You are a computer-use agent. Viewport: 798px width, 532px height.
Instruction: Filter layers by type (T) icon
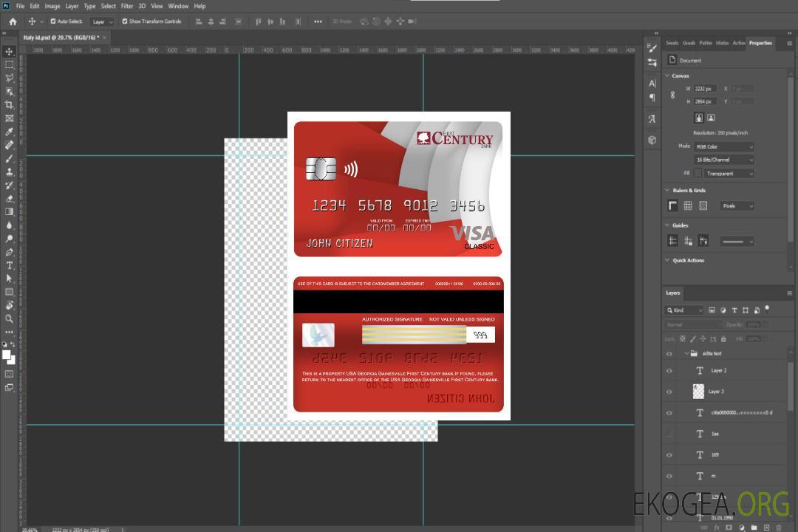[x=734, y=310]
